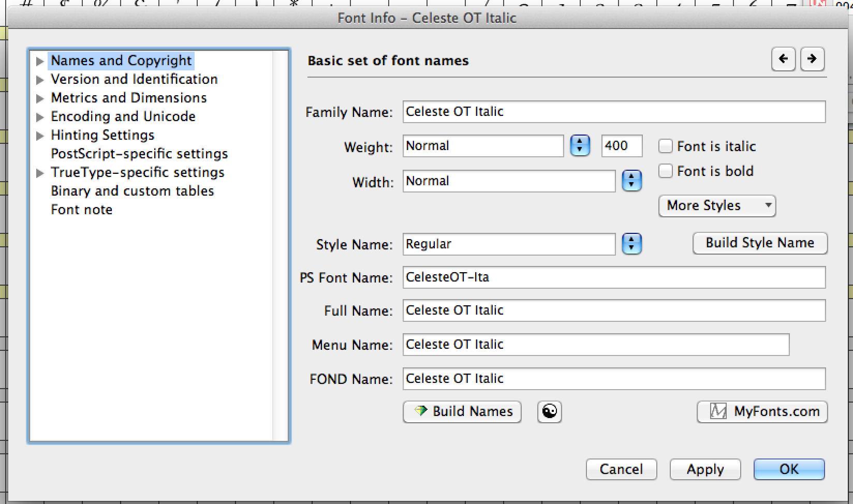Click the Build Style Name button
The image size is (853, 504).
tap(760, 243)
